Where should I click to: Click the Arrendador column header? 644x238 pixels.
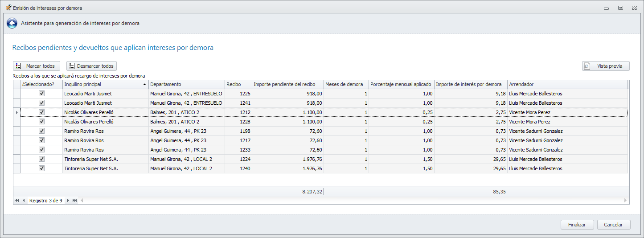(x=567, y=84)
